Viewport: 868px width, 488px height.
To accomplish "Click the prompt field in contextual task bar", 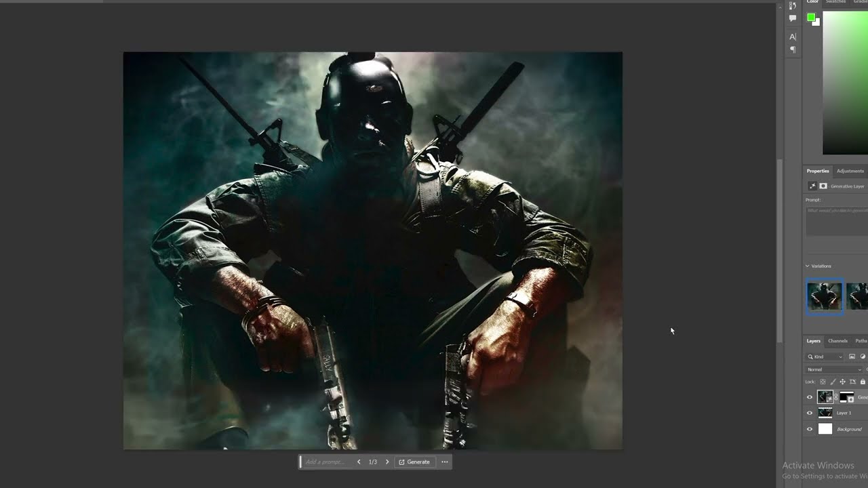I will [x=327, y=462].
